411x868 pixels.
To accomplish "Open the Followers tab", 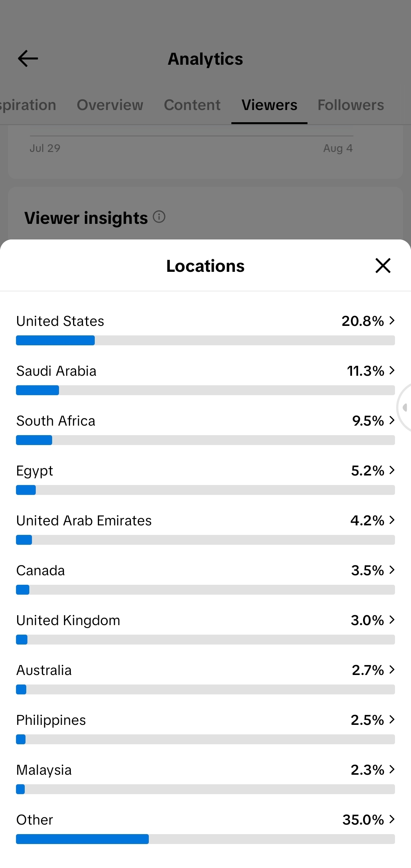I will point(351,105).
